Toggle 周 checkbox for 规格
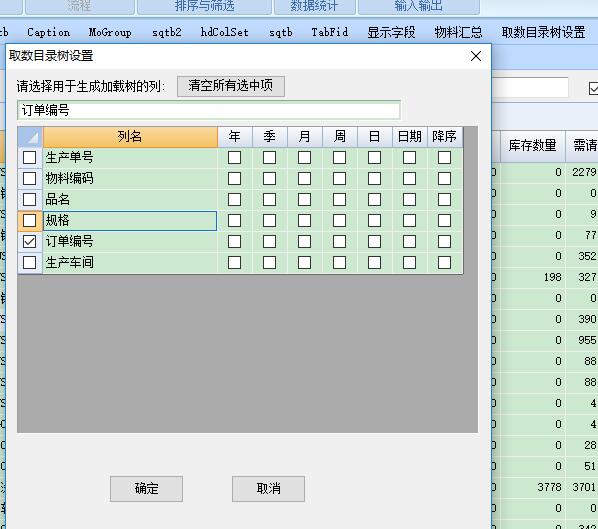Screen dimensions: 598x529 coord(339,220)
